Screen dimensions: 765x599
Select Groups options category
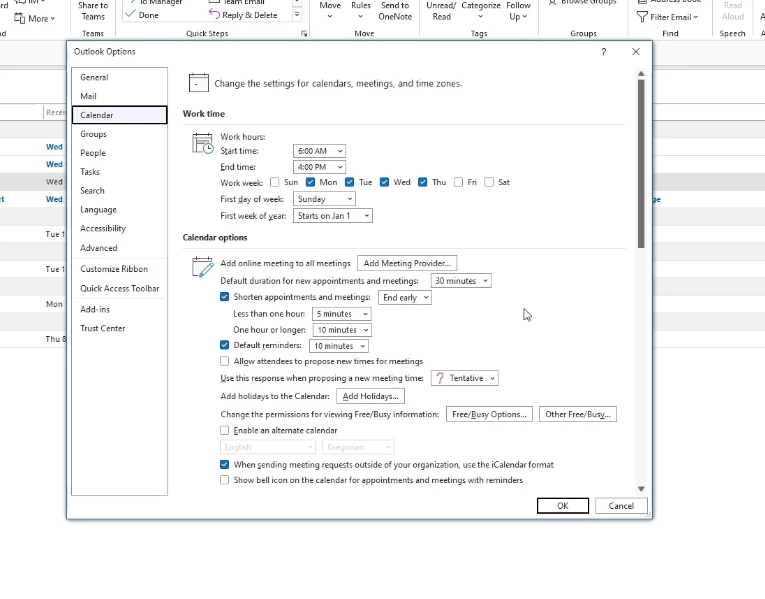click(x=120, y=134)
